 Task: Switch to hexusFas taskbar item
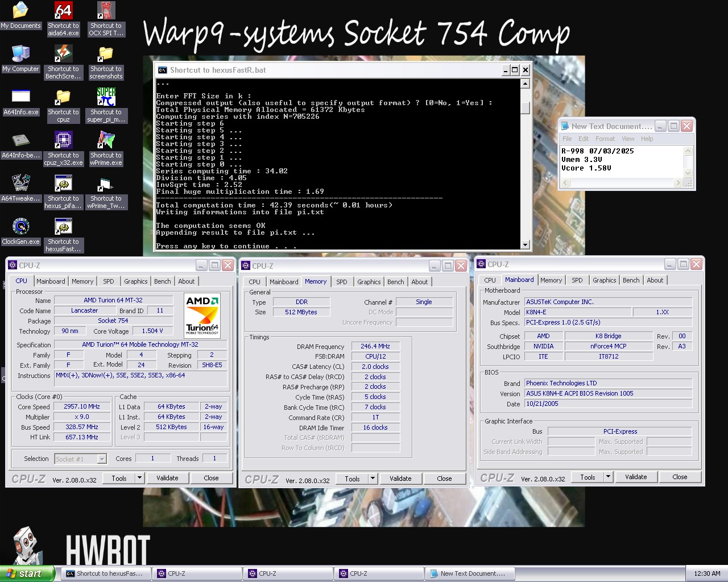point(106,573)
